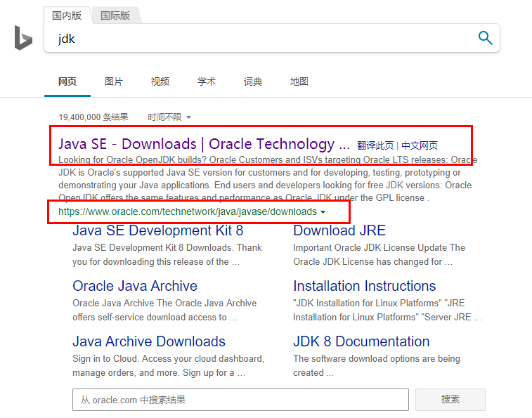Viewport: 532px width, 418px height.
Task: Click snippet text "Sign in to Cloud. Access your cloud dashboard,"
Action: tap(168, 358)
